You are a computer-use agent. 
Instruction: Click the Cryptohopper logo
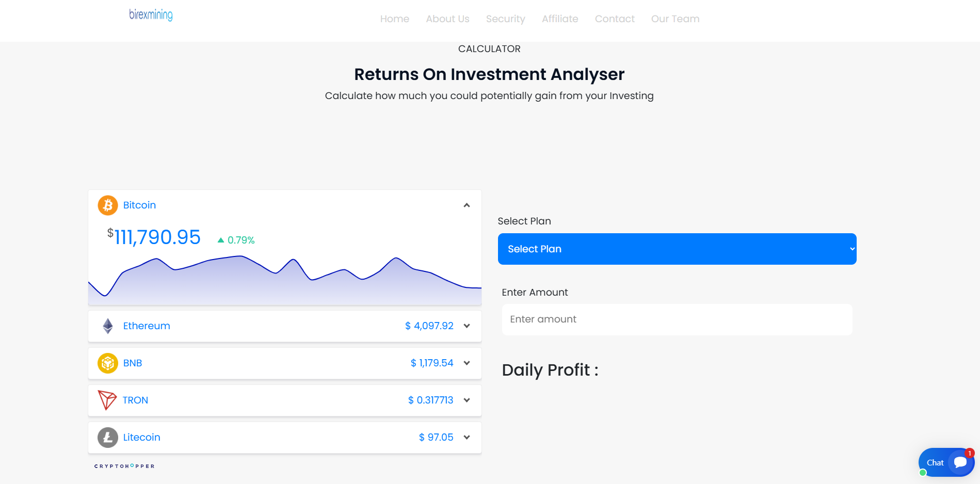click(x=124, y=466)
